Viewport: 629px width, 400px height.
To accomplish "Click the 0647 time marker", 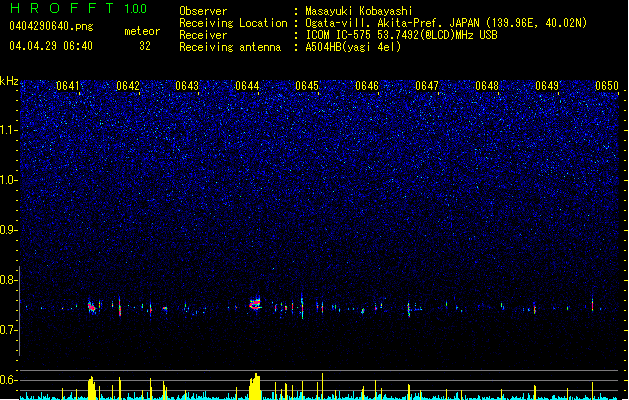I will pyautogui.click(x=427, y=86).
